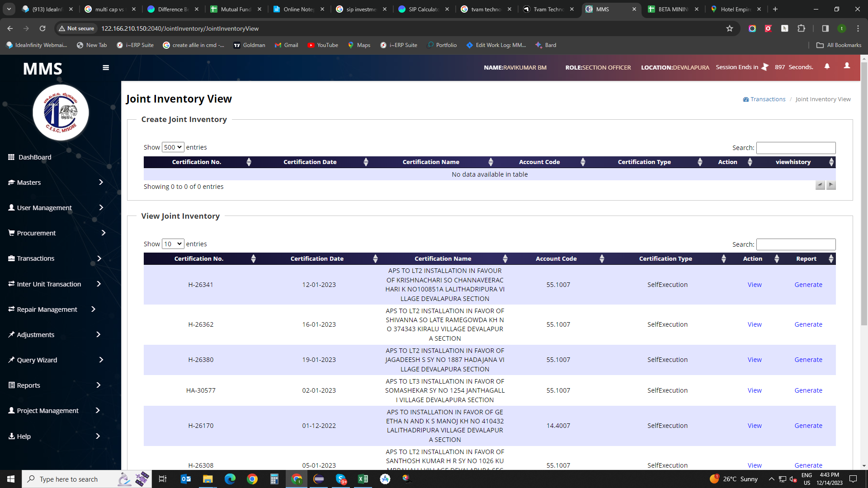The height and width of the screenshot is (488, 868).
Task: Switch to BETA MINING tab
Action: (673, 9)
